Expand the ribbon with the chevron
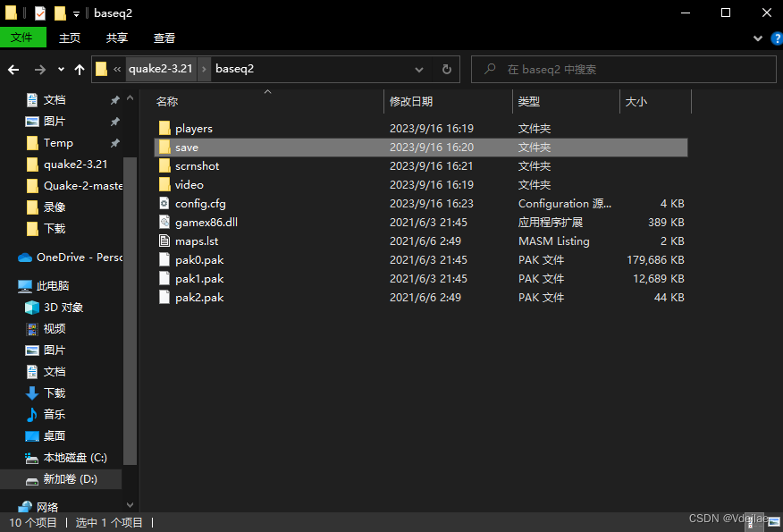Screen dimensions: 783x532 (x=758, y=38)
